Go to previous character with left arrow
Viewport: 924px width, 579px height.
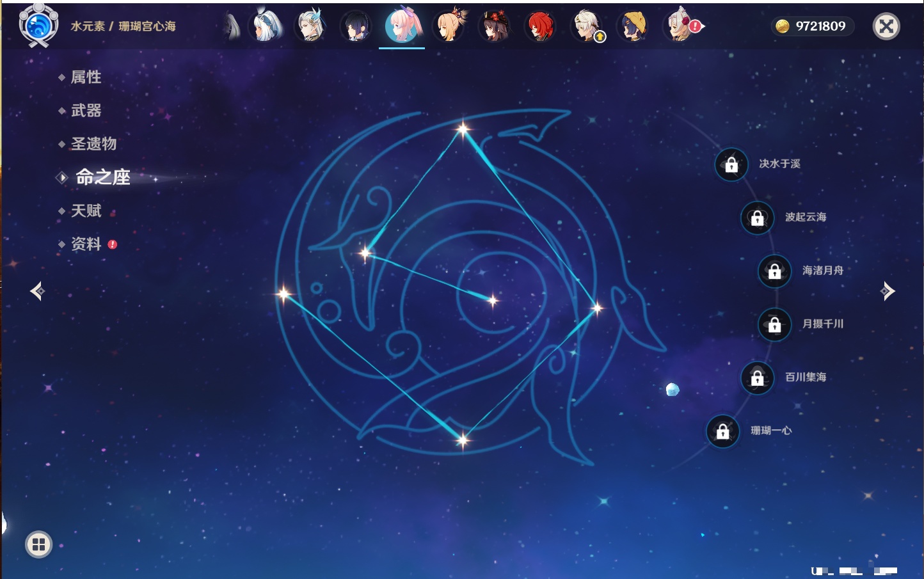click(37, 291)
